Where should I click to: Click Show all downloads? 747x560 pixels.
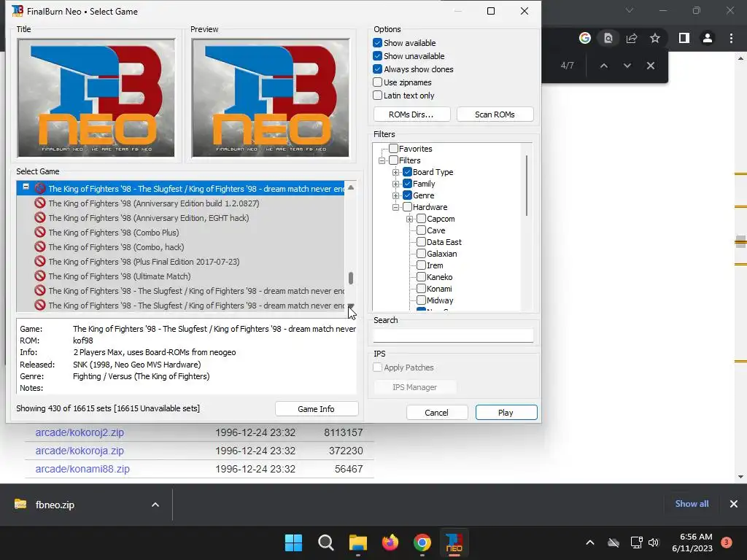pyautogui.click(x=692, y=504)
